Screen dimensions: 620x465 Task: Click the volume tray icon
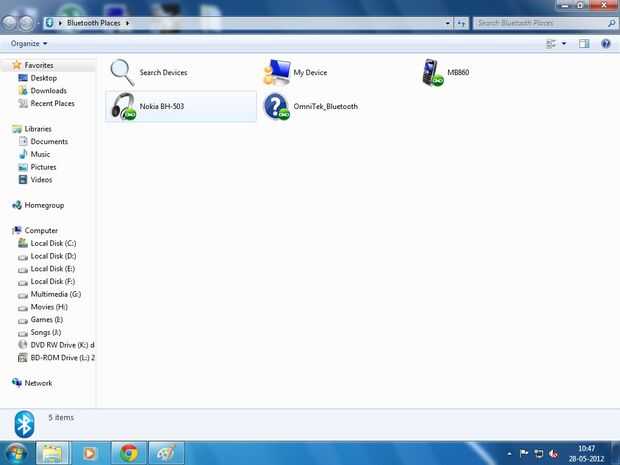point(554,454)
